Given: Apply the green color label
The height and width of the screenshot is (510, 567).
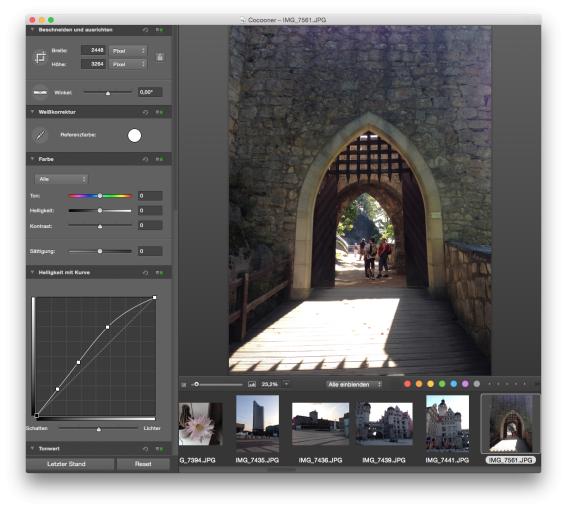Looking at the screenshot, I should [x=442, y=384].
